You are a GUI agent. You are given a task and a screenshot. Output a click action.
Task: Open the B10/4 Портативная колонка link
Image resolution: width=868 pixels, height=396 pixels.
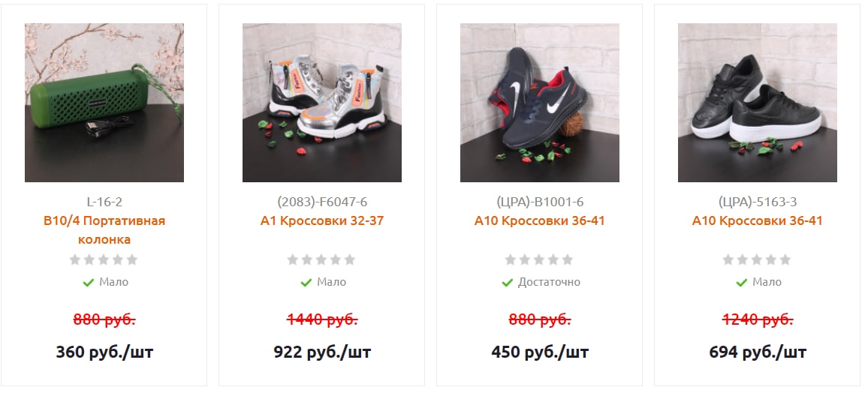pos(104,230)
